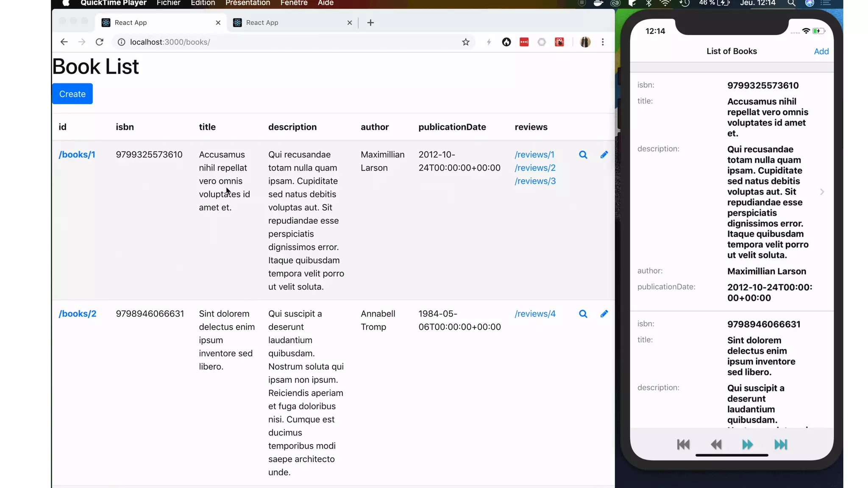Open the /reviews/2 link
This screenshot has height=488, width=868.
pos(535,168)
